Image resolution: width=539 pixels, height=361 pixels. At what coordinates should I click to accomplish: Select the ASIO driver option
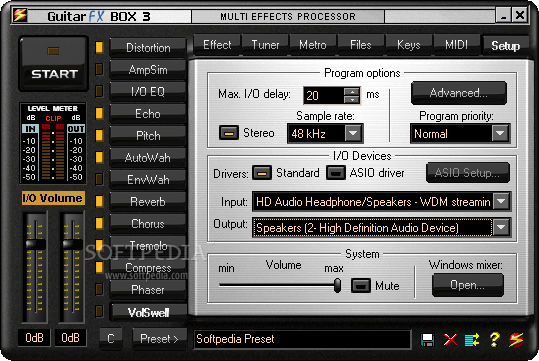click(336, 173)
